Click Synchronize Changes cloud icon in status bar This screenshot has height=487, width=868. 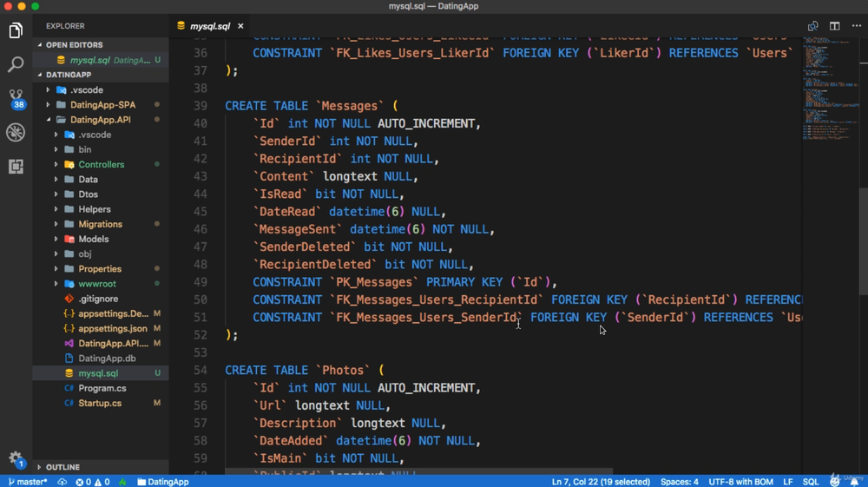pyautogui.click(x=62, y=482)
